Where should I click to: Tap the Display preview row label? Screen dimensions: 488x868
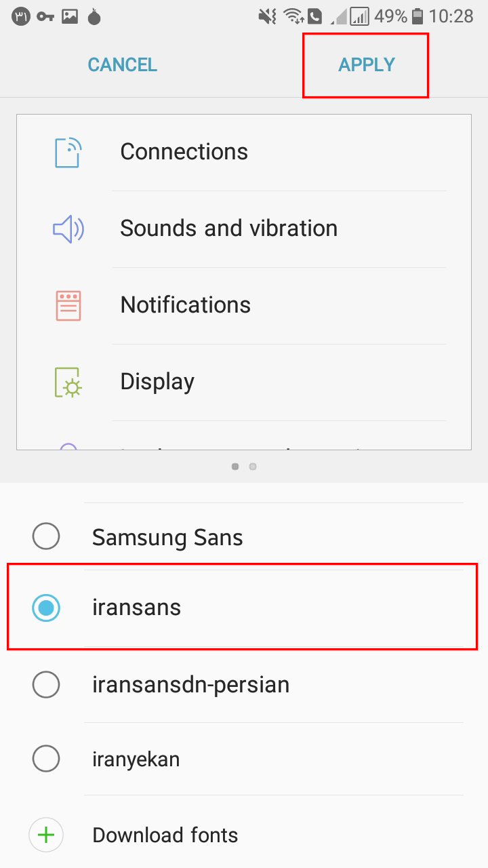[157, 382]
